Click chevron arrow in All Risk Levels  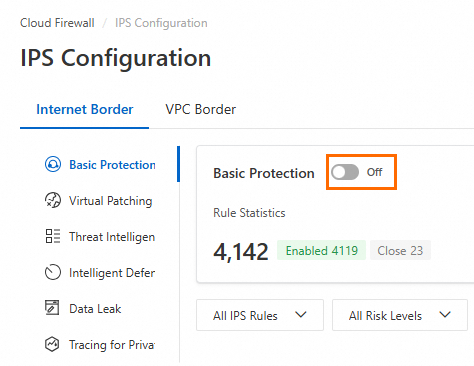(445, 315)
